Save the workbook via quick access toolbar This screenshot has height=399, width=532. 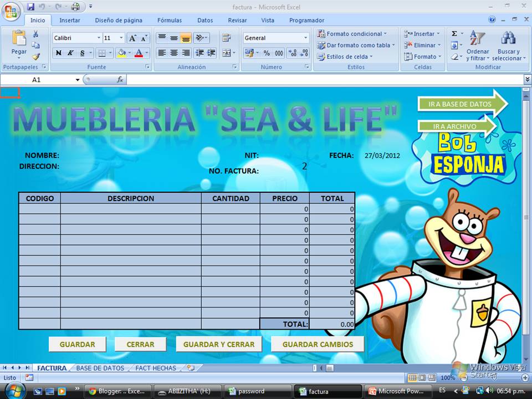pyautogui.click(x=30, y=7)
